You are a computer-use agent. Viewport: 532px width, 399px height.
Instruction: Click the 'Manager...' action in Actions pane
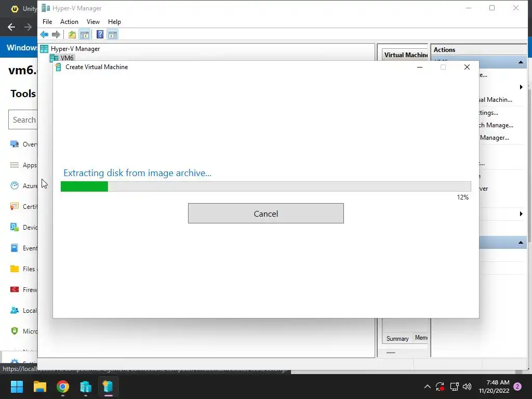495,138
